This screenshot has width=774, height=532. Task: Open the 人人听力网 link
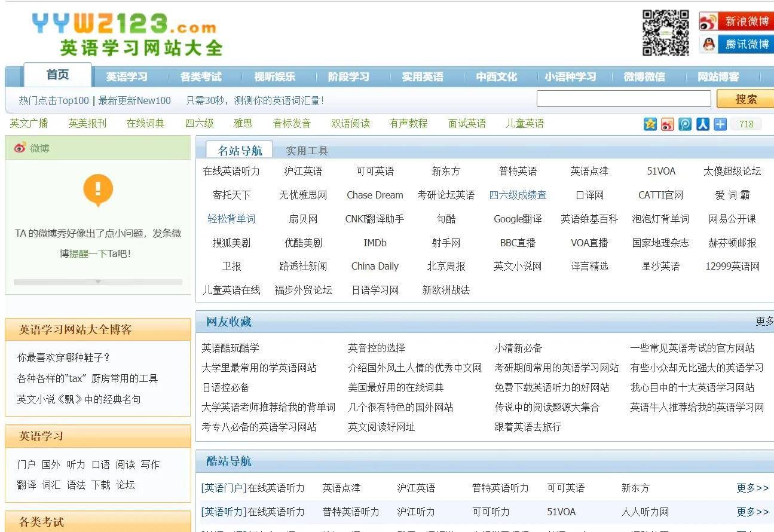pos(645,512)
